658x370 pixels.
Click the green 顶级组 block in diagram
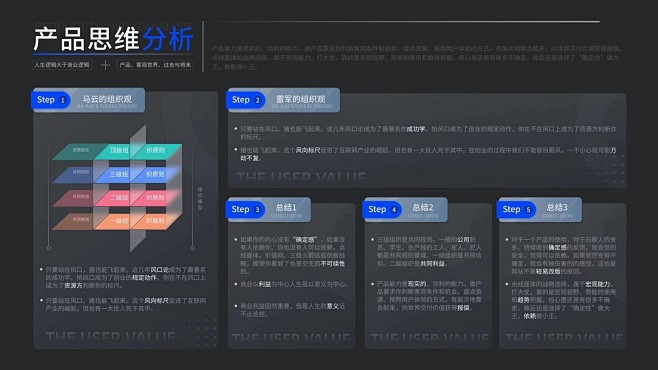pos(118,151)
